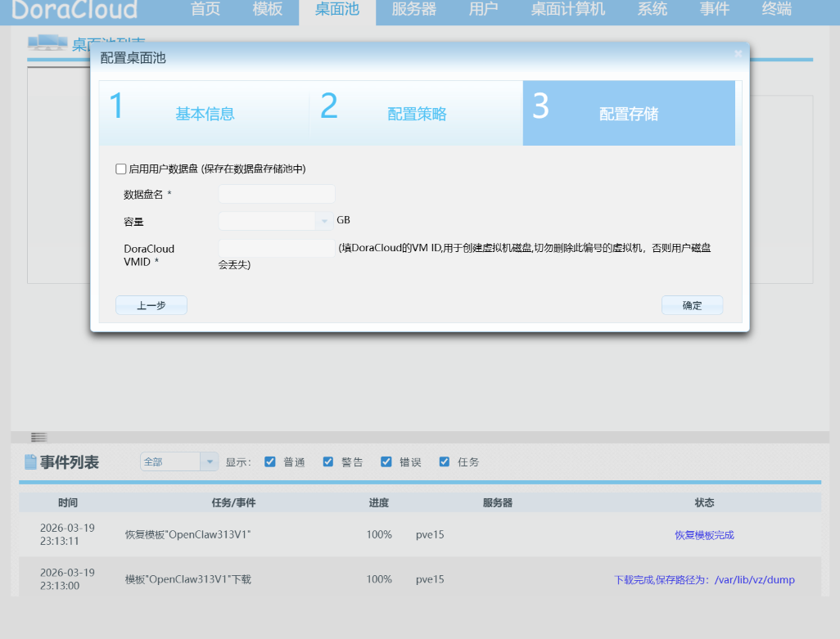Focus the 容量 capacity input box
The image size is (840, 639).
(x=267, y=221)
